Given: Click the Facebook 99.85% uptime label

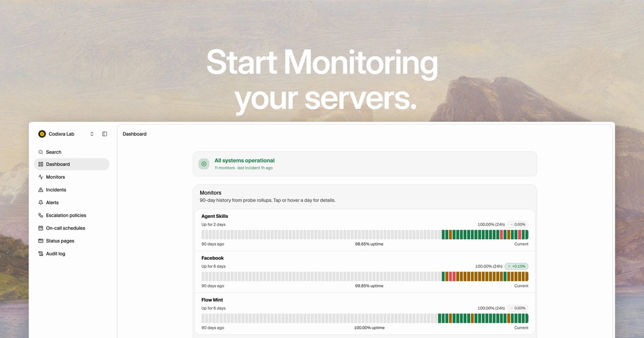Looking at the screenshot, I should pos(369,286).
